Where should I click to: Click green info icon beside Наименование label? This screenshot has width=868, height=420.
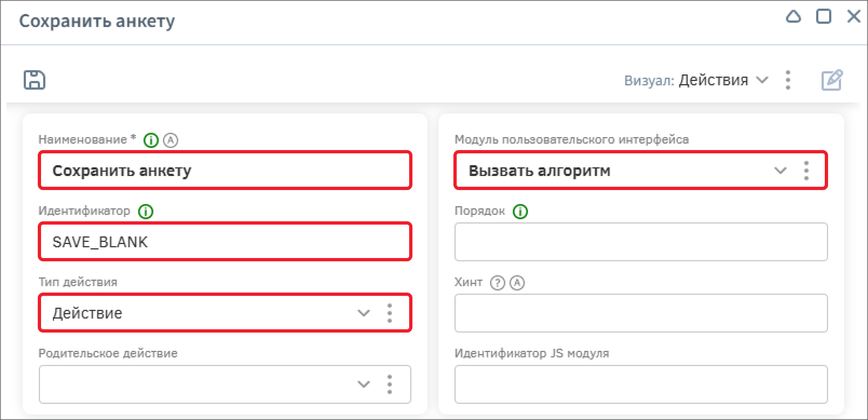151,140
